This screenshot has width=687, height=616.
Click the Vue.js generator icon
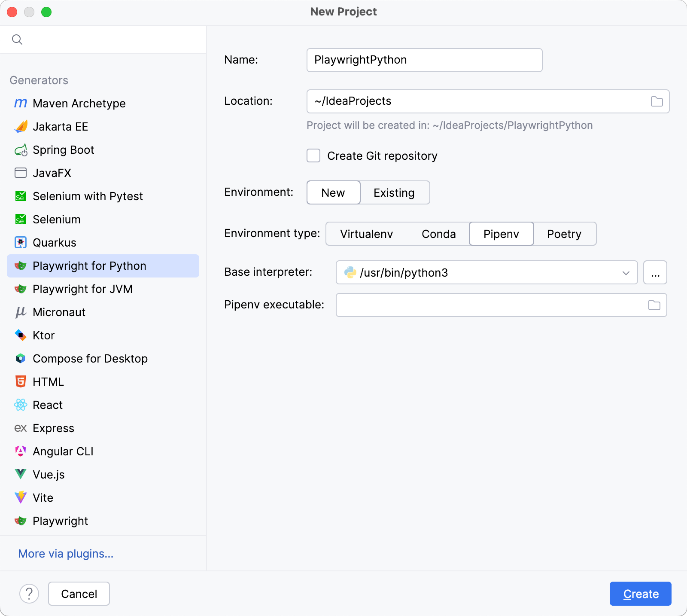tap(20, 475)
